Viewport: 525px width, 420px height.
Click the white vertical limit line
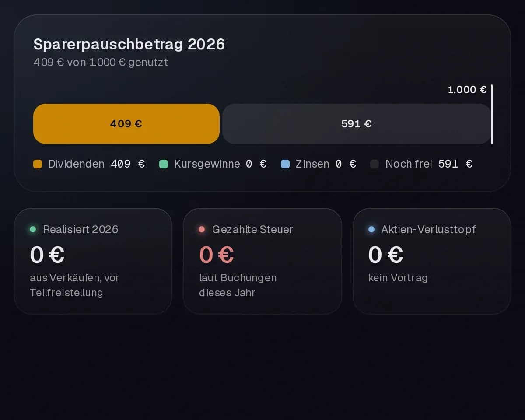(x=492, y=114)
